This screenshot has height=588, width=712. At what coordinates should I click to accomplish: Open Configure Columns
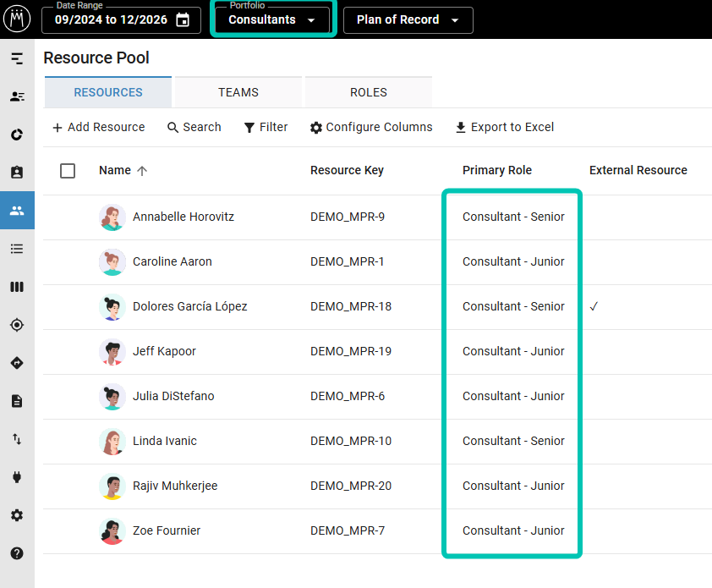[x=371, y=127]
